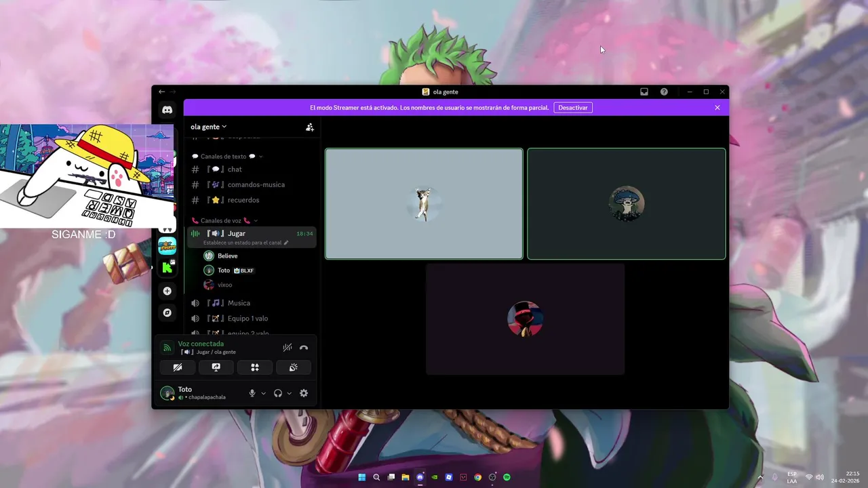Image resolution: width=868 pixels, height=488 pixels.
Task: Open File Explorer from taskbar
Action: coord(406,477)
